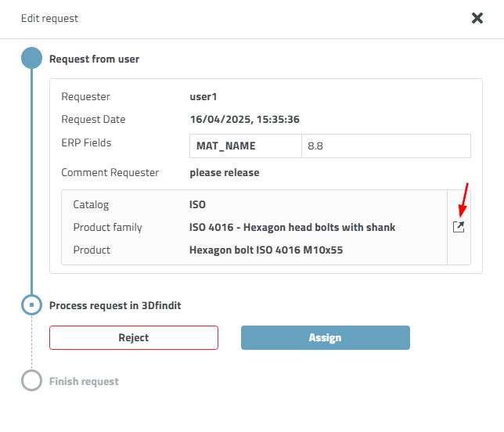Click the 8.8 ERP value field
504x432 pixels.
[385, 146]
